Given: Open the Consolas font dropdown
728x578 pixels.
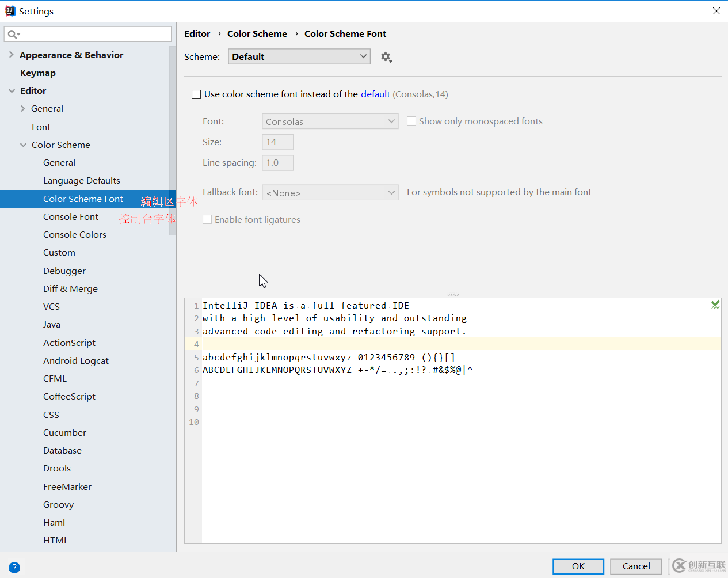Looking at the screenshot, I should click(x=330, y=121).
